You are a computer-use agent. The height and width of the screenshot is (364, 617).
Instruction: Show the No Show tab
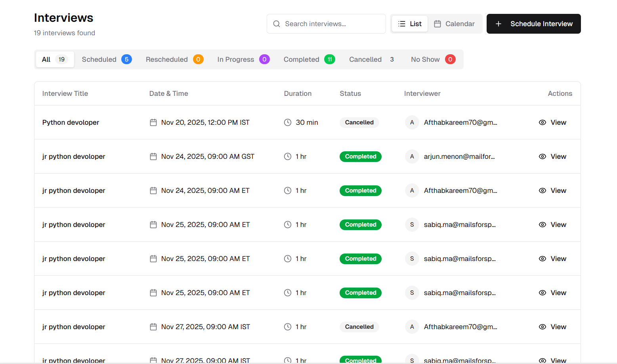(433, 59)
